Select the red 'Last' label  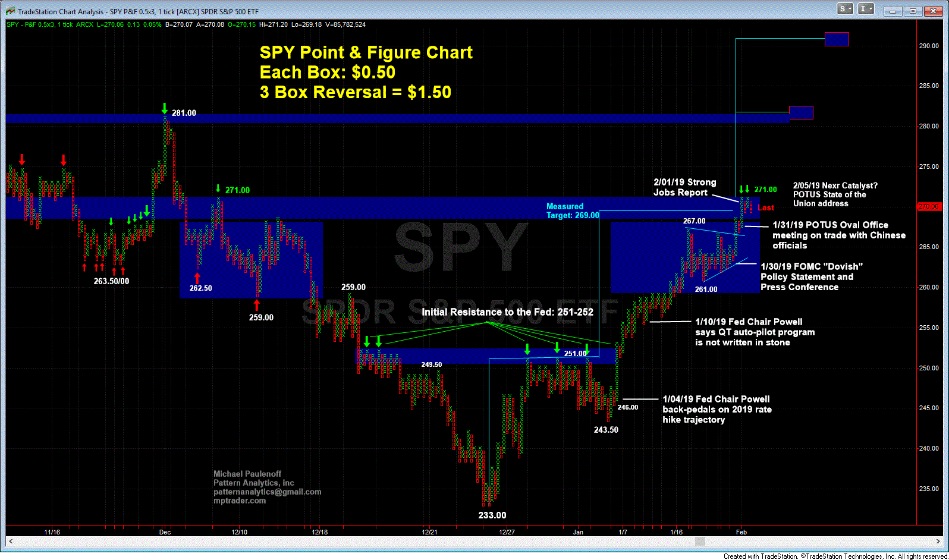click(766, 207)
